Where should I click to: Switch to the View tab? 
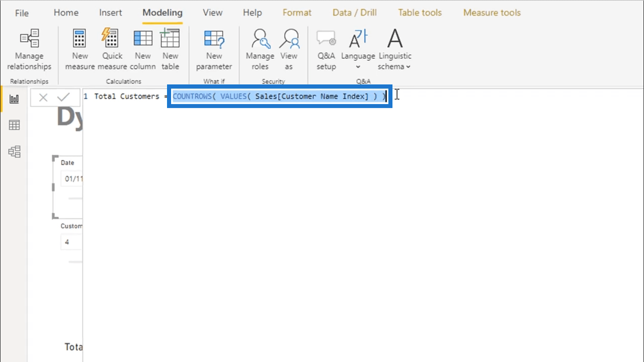coord(213,13)
